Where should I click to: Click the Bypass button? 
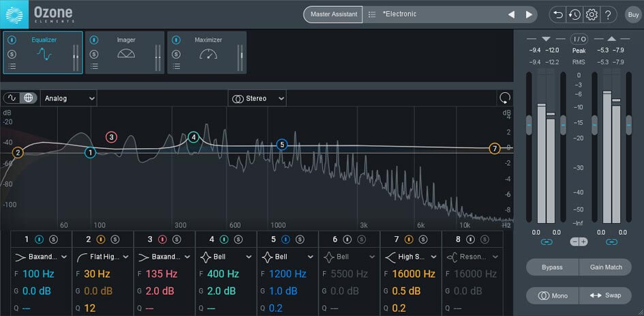[553, 268]
